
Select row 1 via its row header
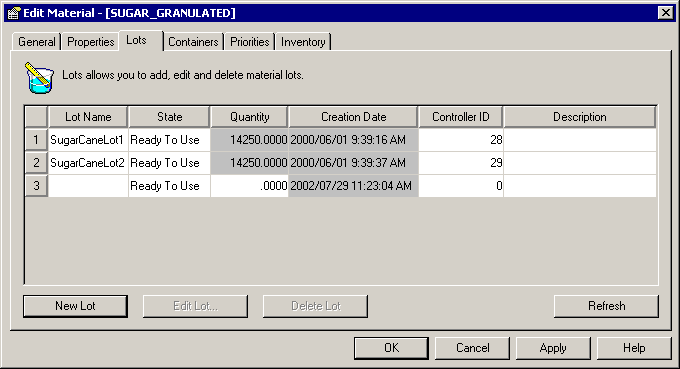(x=36, y=140)
